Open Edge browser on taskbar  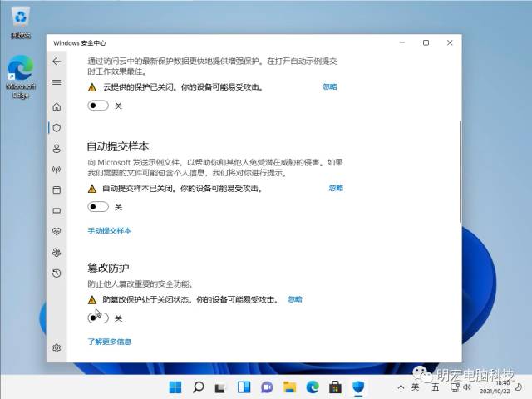coord(313,387)
